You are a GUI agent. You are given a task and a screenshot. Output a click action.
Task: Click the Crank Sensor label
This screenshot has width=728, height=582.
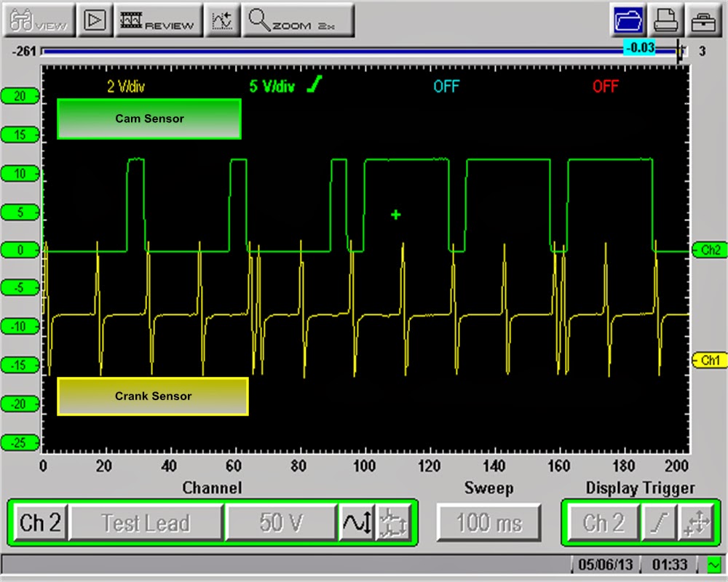tap(152, 396)
